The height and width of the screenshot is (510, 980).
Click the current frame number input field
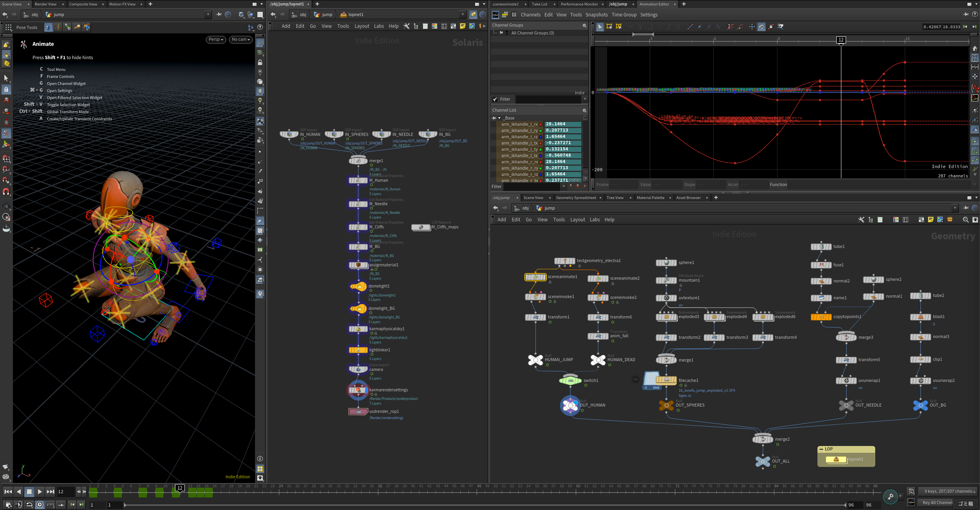click(x=65, y=492)
